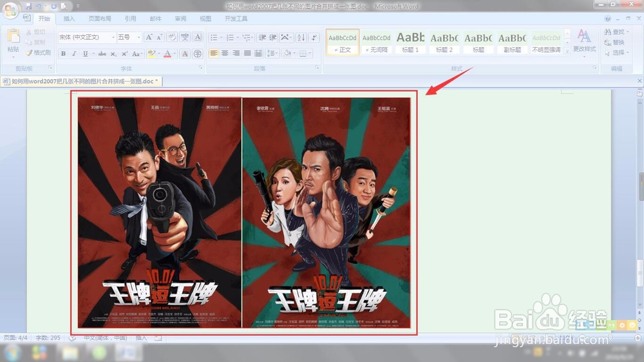Click the Strikethrough (abc) icon
Image resolution: width=644 pixels, height=362 pixels.
(x=102, y=54)
